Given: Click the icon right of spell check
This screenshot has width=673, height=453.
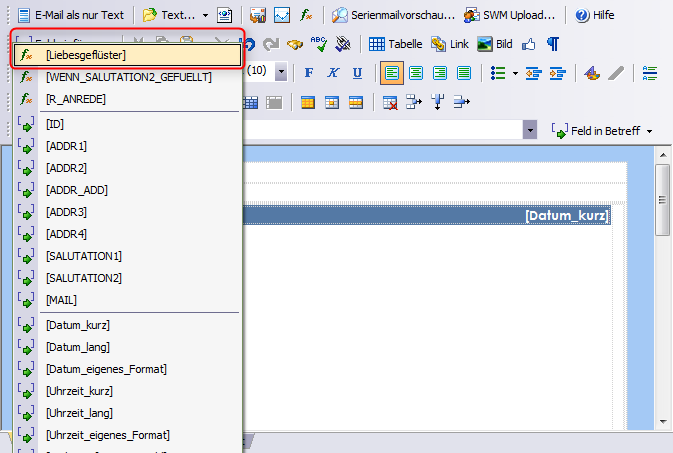Looking at the screenshot, I should tap(343, 44).
